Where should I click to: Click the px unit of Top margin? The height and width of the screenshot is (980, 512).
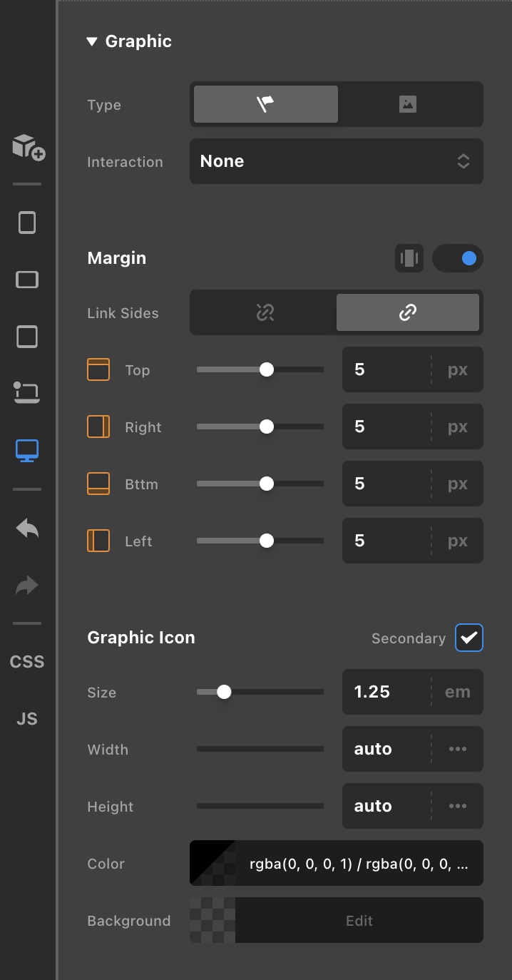[457, 369]
